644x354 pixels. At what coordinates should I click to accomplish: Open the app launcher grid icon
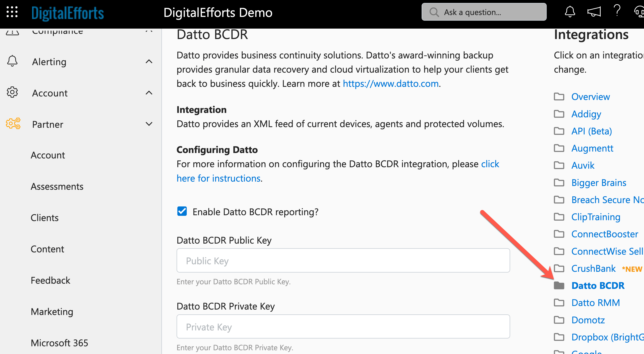coord(12,12)
